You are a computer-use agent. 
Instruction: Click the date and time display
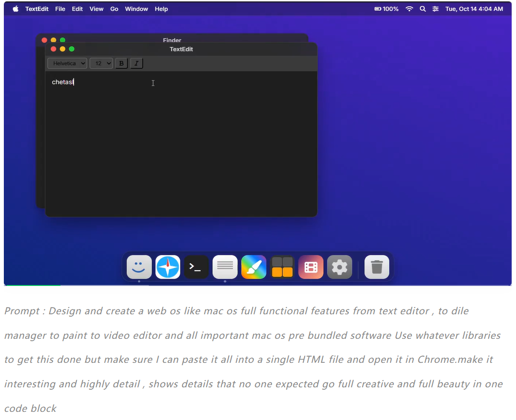coord(474,9)
